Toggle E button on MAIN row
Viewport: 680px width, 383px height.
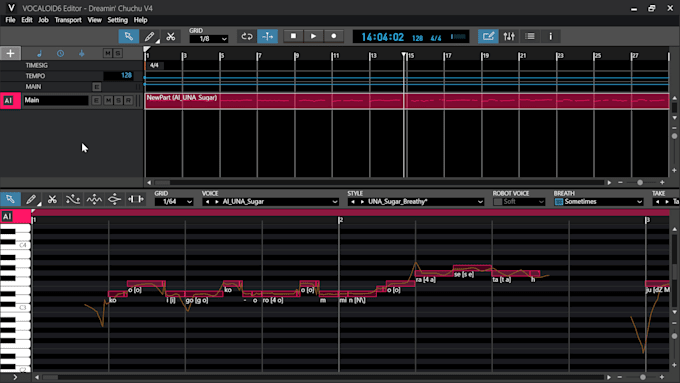click(96, 87)
